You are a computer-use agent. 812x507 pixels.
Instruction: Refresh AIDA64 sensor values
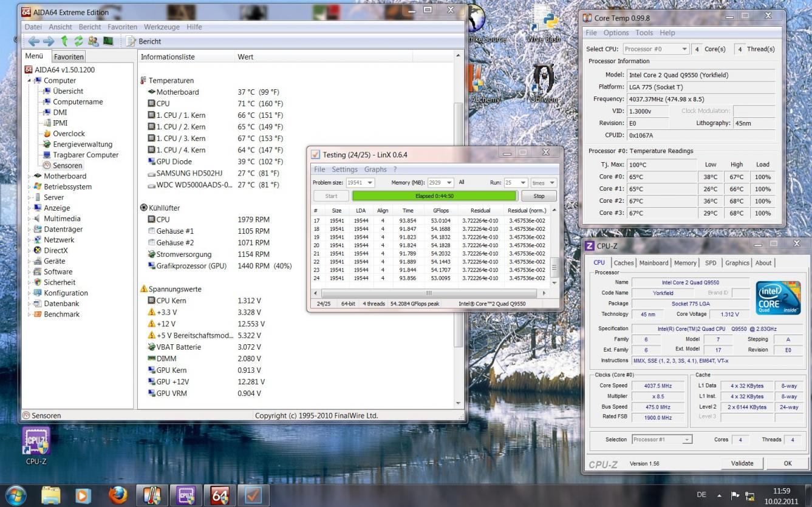(x=78, y=41)
